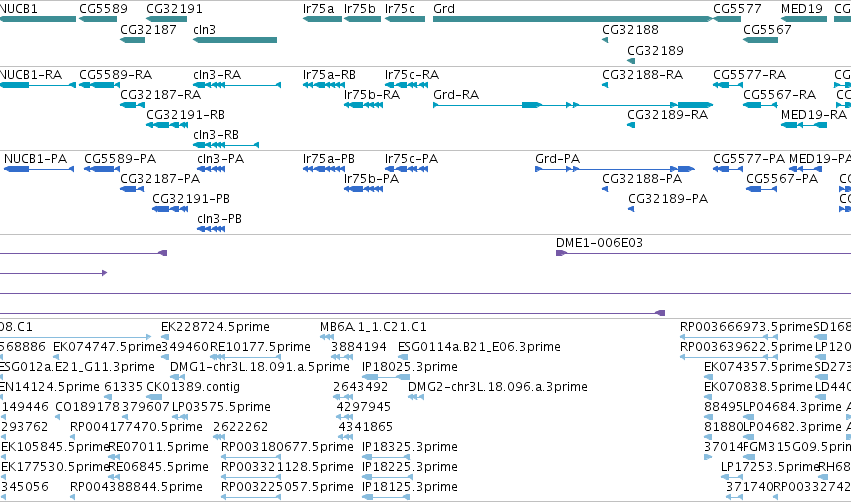The height and width of the screenshot is (502, 851).
Task: Click the CK01389.contig label
Action: tap(193, 387)
